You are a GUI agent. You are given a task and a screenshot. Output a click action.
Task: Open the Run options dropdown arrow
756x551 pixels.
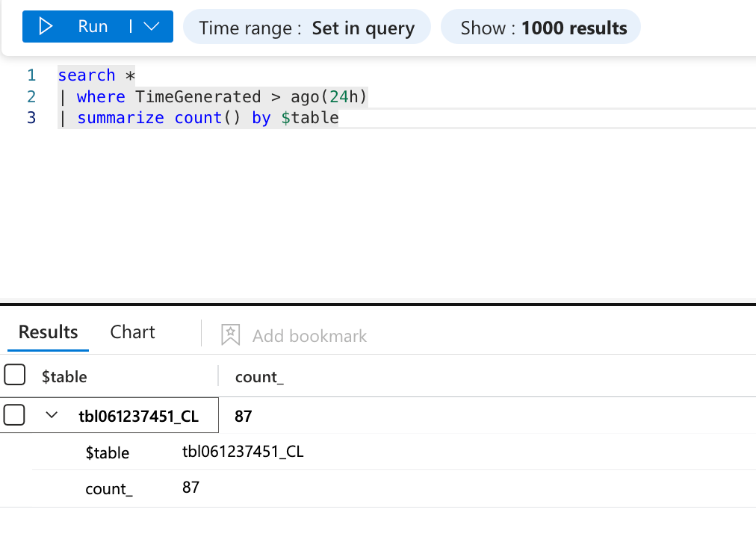pyautogui.click(x=152, y=27)
